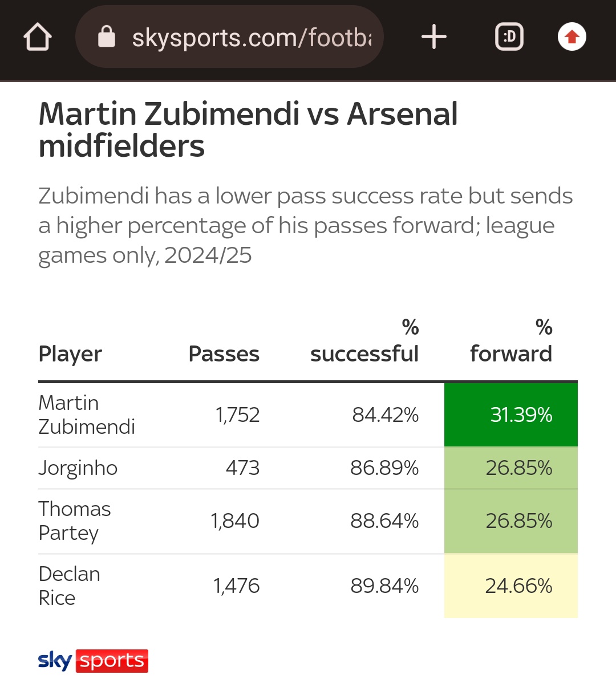
Task: Click the Sky Sports logo
Action: pyautogui.click(x=93, y=661)
